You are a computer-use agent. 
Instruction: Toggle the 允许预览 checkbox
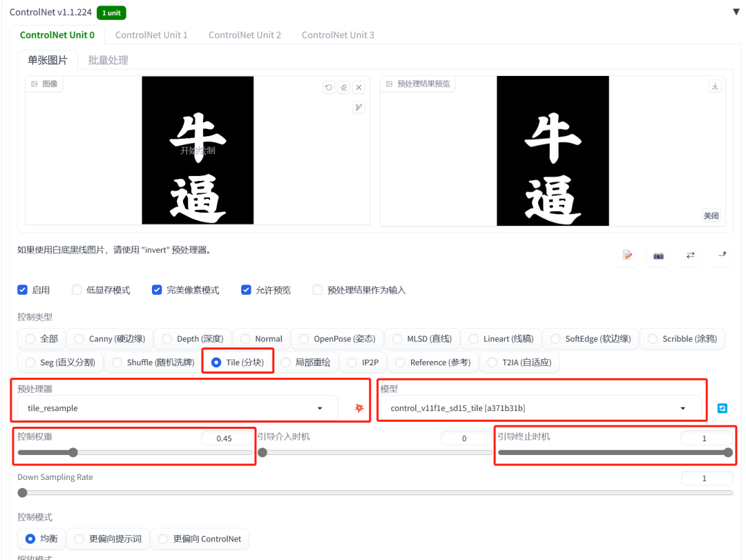coord(246,290)
